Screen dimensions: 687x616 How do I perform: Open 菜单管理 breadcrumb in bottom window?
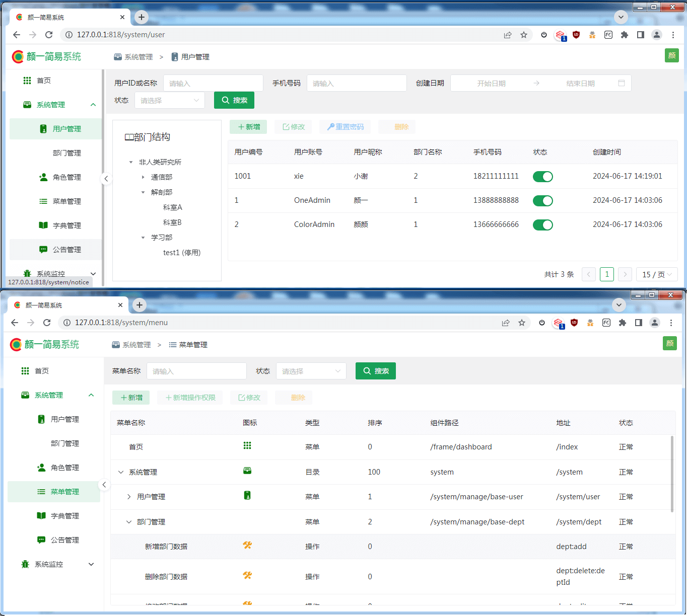[188, 345]
